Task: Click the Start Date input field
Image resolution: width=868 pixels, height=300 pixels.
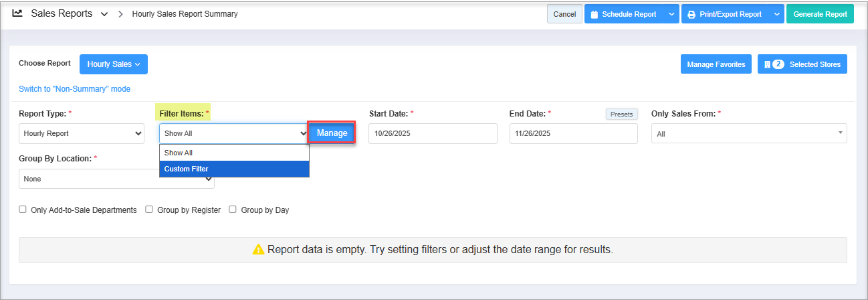Action: [x=433, y=133]
